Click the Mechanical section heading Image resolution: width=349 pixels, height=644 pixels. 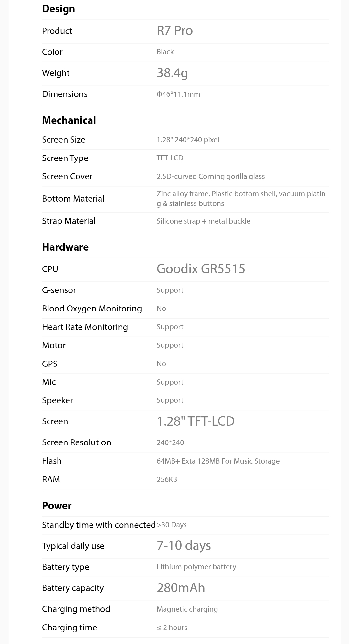[x=69, y=120]
